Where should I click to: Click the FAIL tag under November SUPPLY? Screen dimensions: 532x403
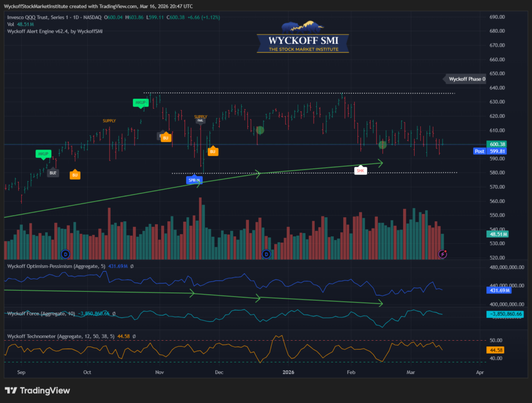201,120
